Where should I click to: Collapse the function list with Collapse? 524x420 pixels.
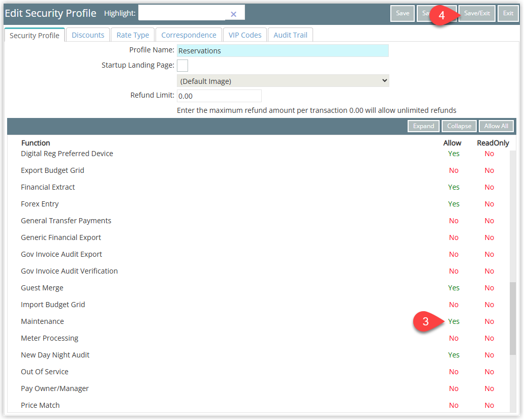tap(459, 126)
